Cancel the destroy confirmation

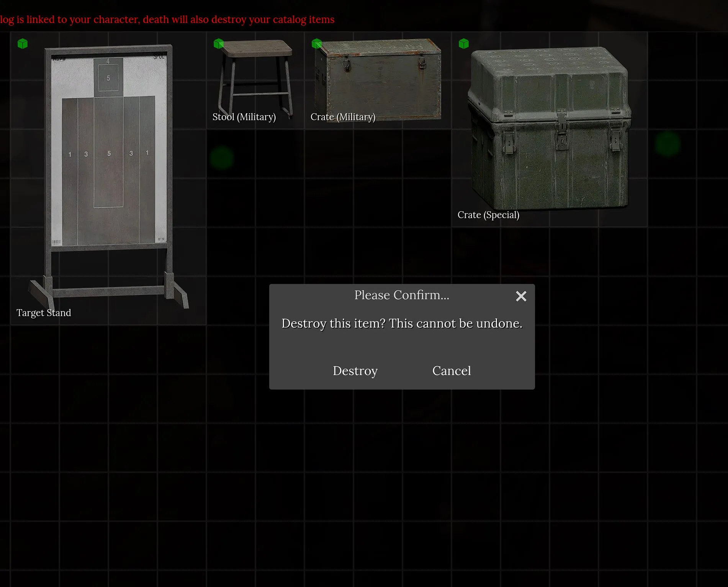(451, 371)
